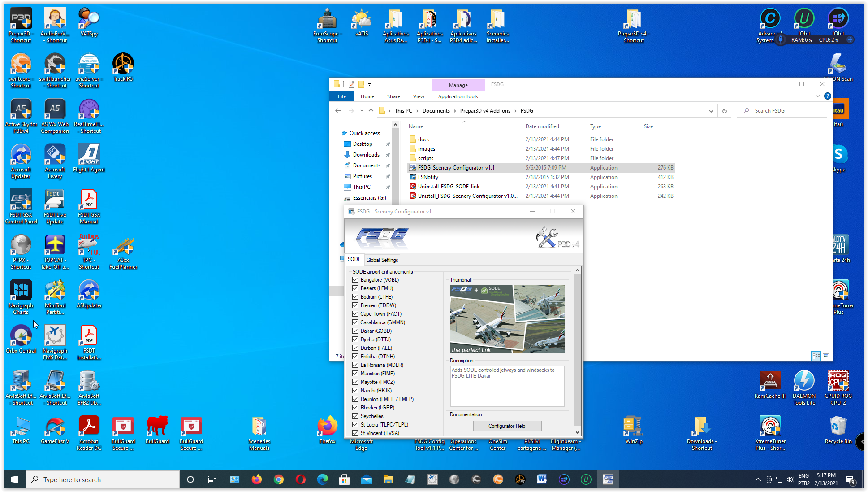Click Documents in the breadcrumb path
This screenshot has height=492, width=868.
click(436, 111)
